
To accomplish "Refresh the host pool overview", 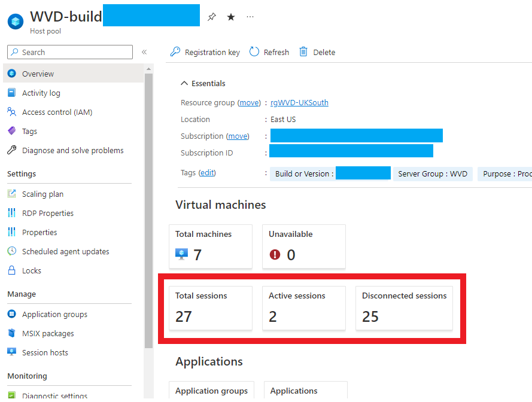I will (269, 52).
